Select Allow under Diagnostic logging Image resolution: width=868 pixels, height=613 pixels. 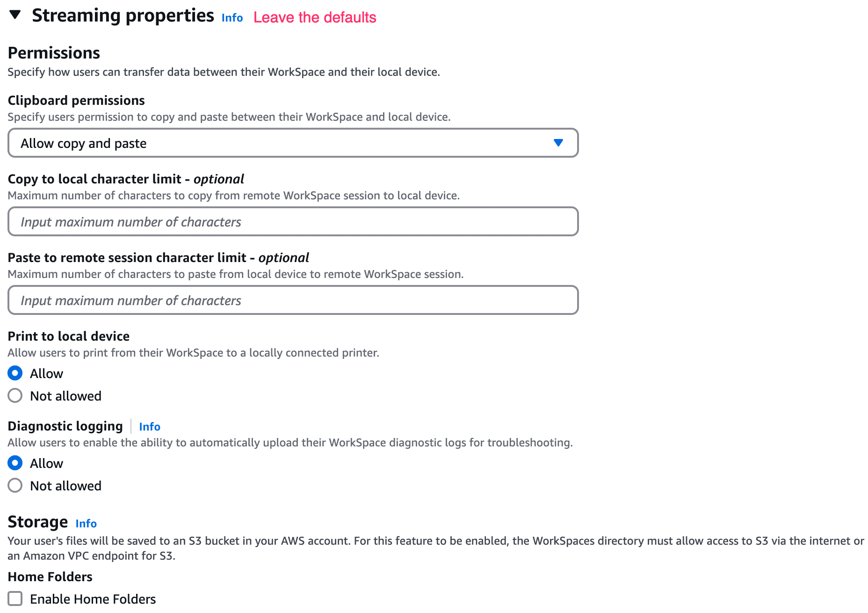[x=15, y=463]
